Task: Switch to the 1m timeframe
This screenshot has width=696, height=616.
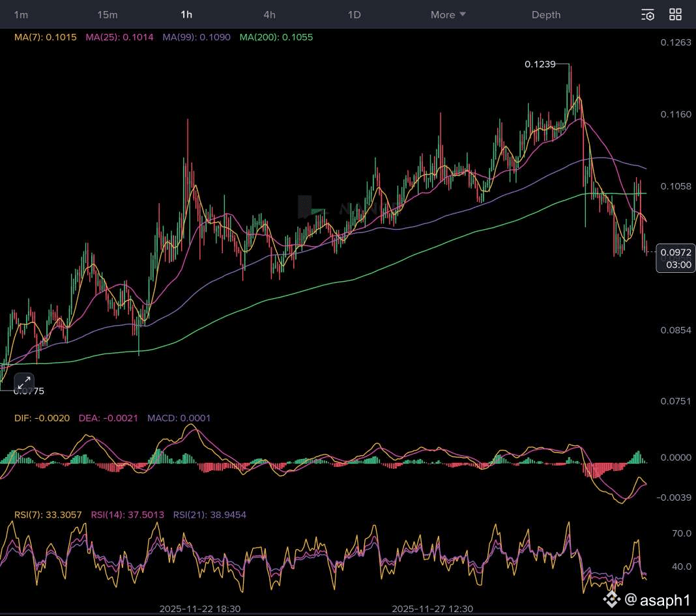Action: pos(21,14)
